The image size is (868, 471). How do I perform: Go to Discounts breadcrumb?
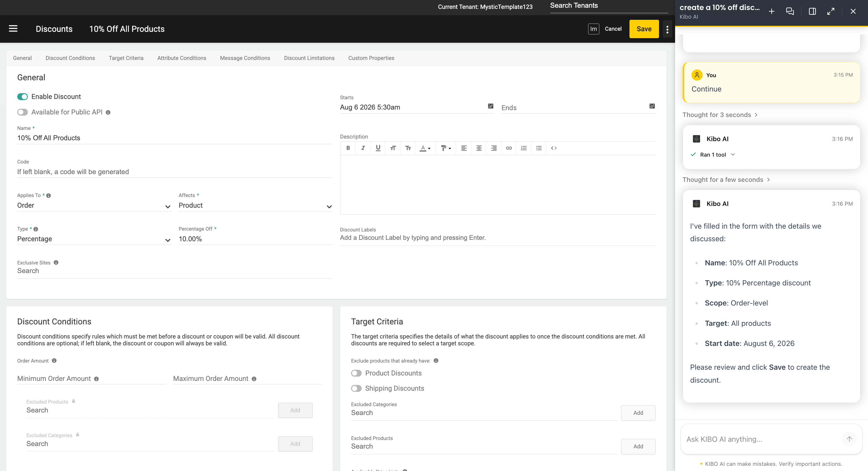[54, 29]
